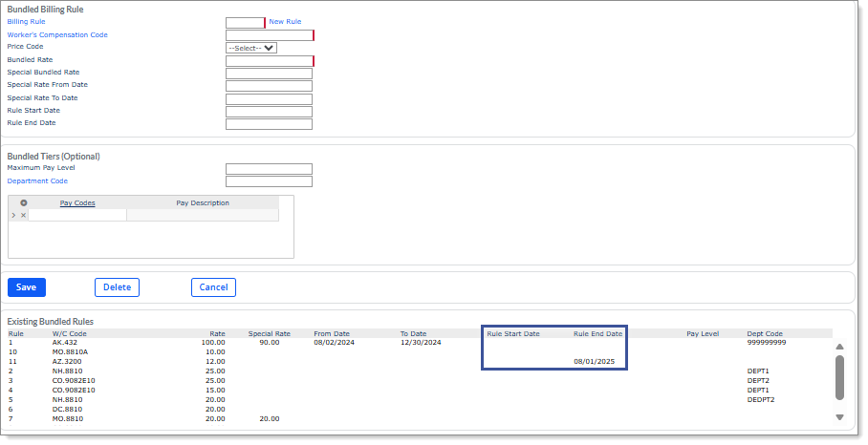Open the Billing Rule lookup link

(26, 21)
